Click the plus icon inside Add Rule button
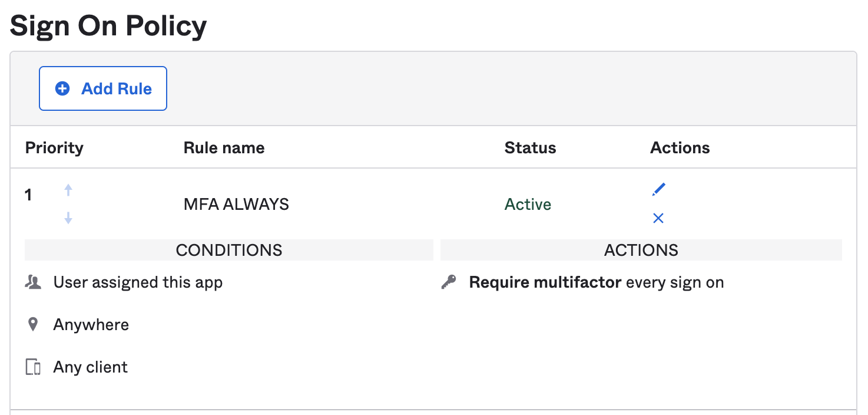868x415 pixels. 61,88
